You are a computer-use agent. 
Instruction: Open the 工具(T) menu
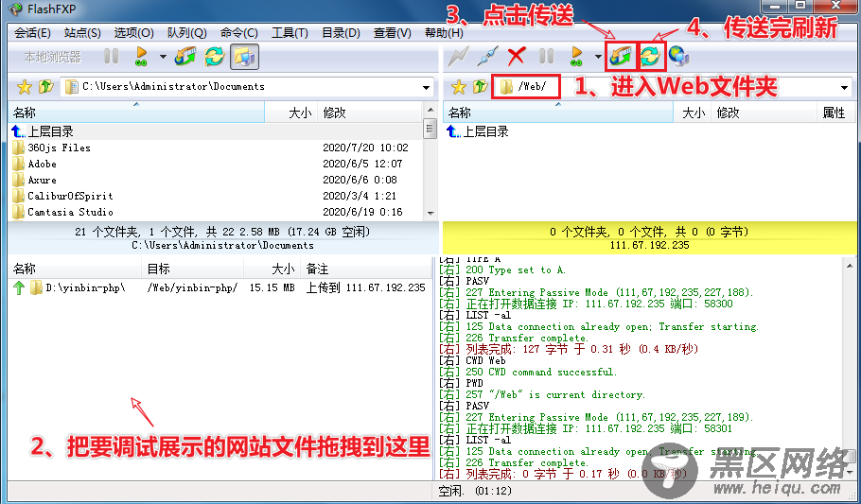(x=290, y=33)
